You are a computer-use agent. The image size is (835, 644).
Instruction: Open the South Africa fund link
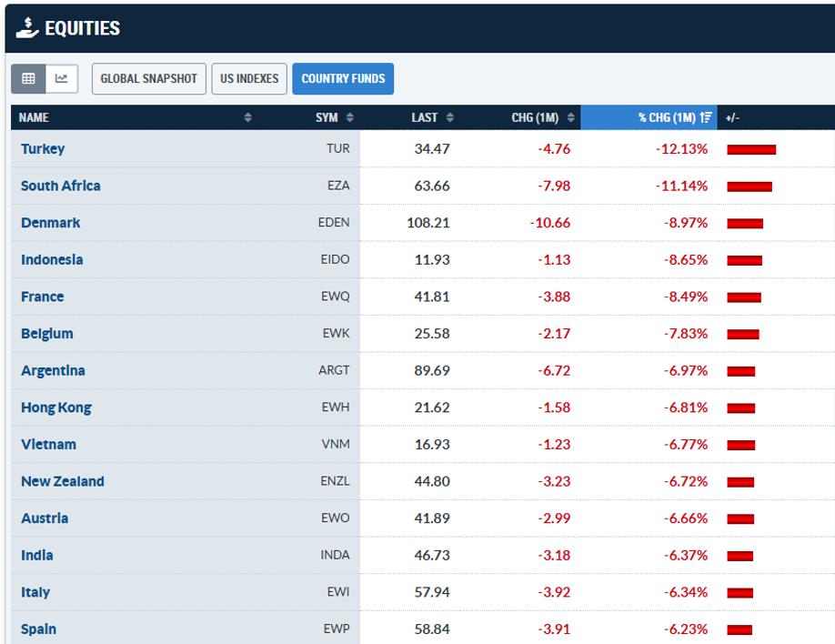click(x=61, y=186)
